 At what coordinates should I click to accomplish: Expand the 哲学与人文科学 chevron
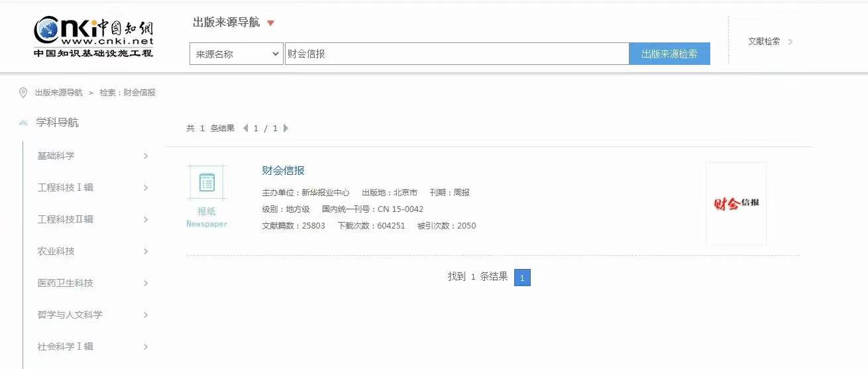[146, 315]
